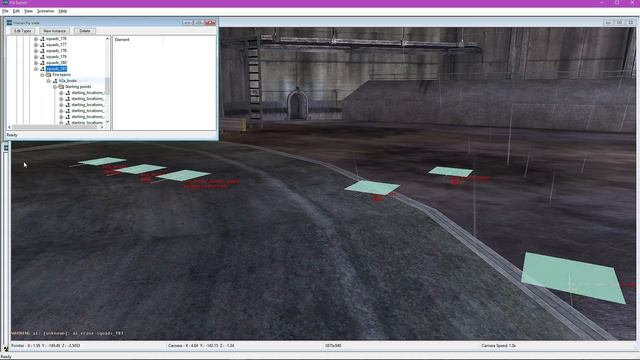Open the Edit menu

(16, 11)
